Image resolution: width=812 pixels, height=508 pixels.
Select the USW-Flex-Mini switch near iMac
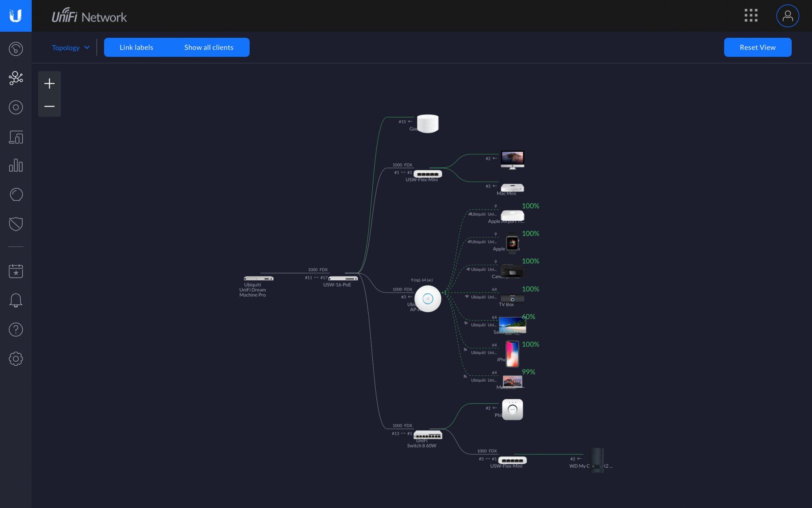pos(428,174)
